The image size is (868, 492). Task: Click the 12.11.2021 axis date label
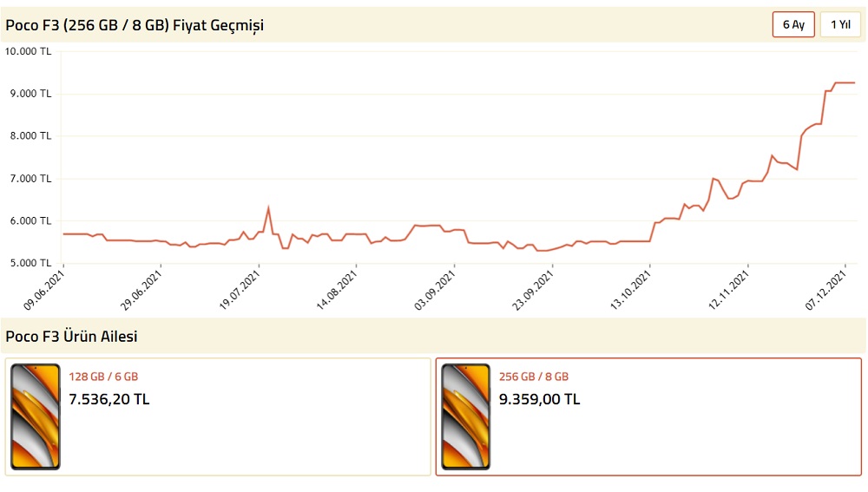728,289
